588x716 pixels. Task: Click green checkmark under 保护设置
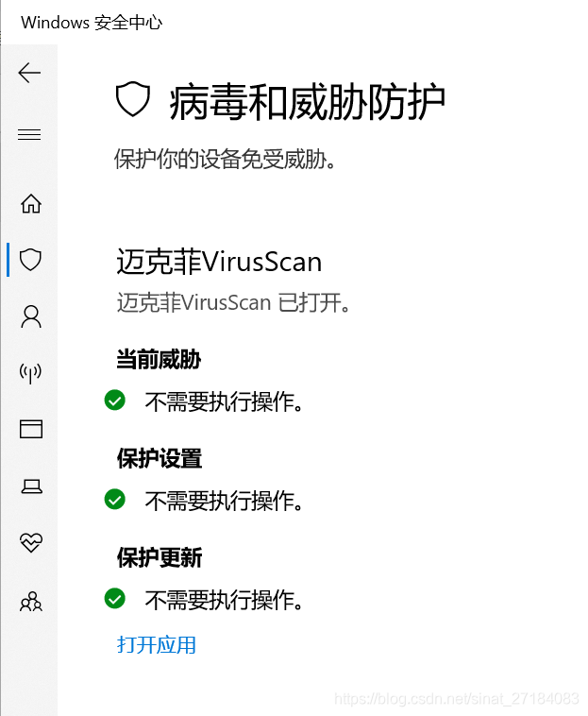pyautogui.click(x=115, y=499)
